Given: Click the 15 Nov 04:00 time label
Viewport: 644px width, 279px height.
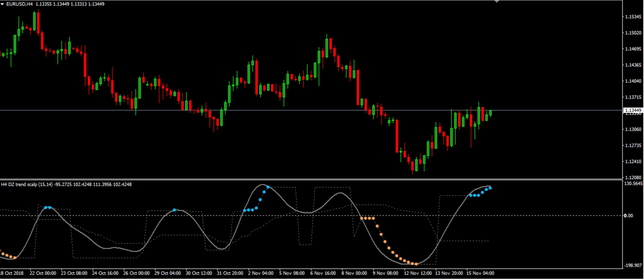Looking at the screenshot, I should [480, 273].
